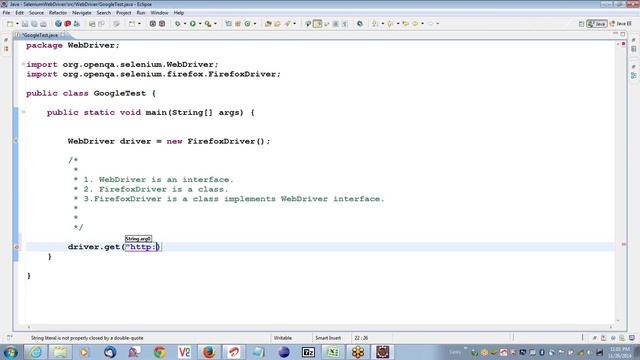Open the Window menu

point(159,13)
